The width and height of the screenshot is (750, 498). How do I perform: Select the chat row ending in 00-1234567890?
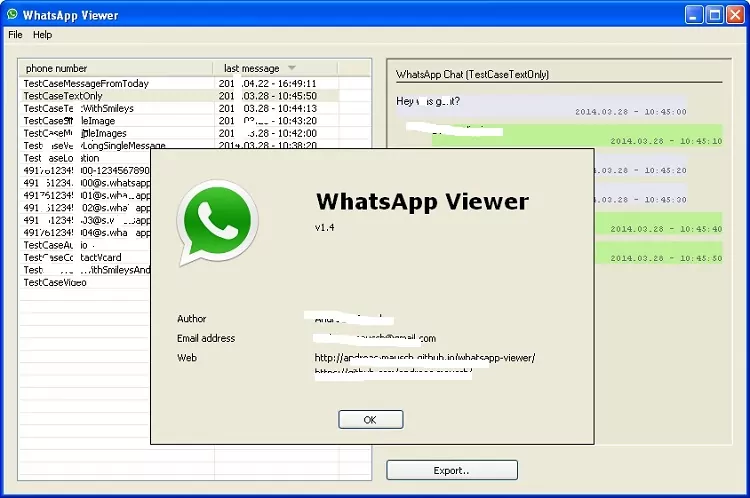pos(86,170)
